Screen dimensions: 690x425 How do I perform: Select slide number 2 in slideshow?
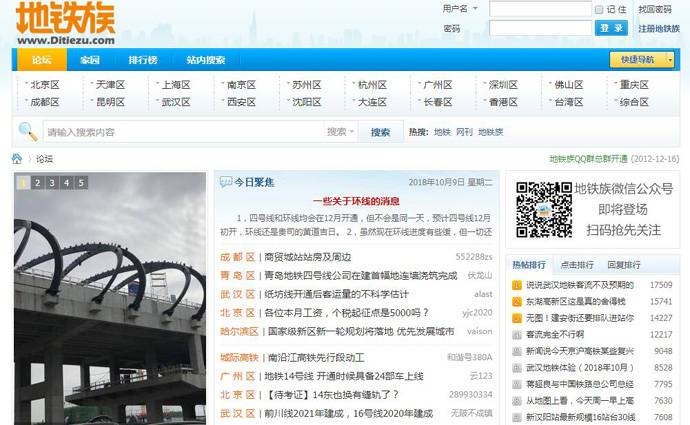tap(38, 183)
